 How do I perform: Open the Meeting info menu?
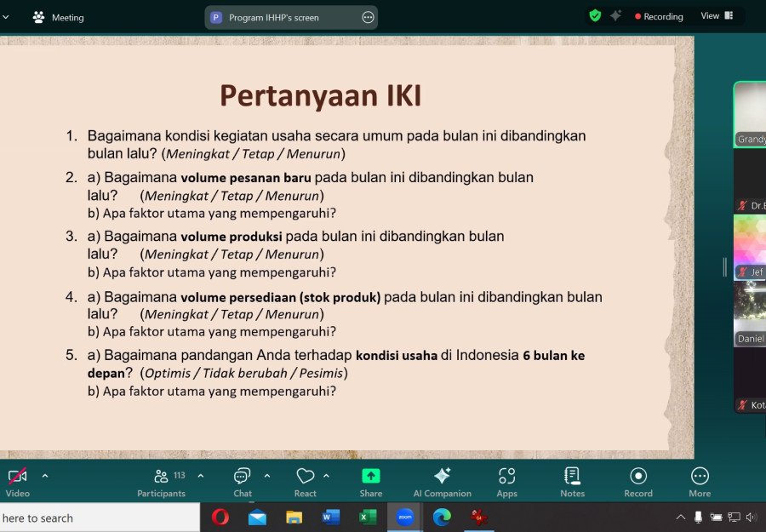(58, 18)
